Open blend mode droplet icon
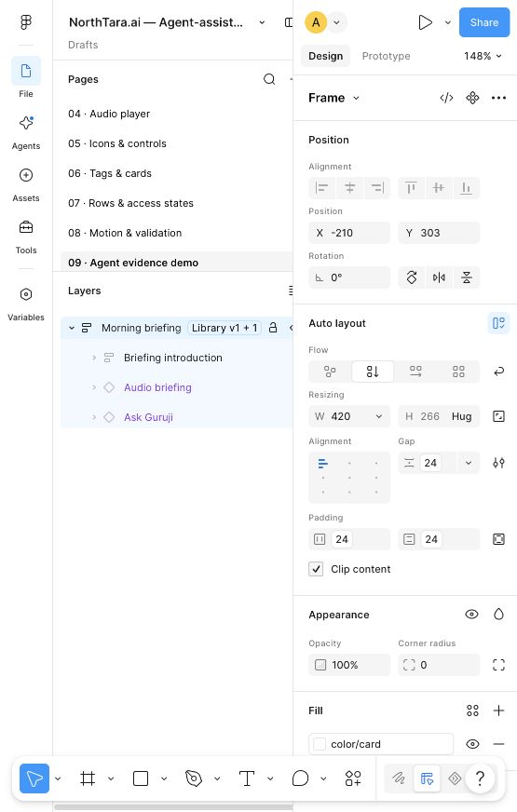Screen dimensions: 517x812 pyautogui.click(x=498, y=615)
